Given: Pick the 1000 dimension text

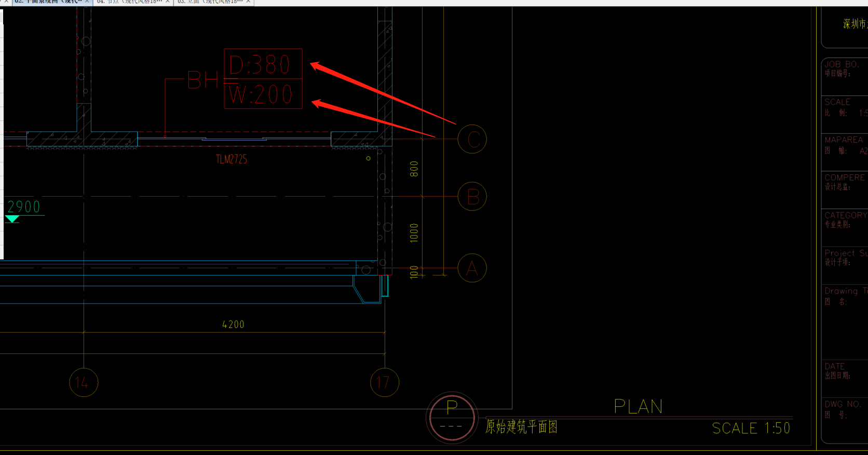Looking at the screenshot, I should click(x=414, y=232).
